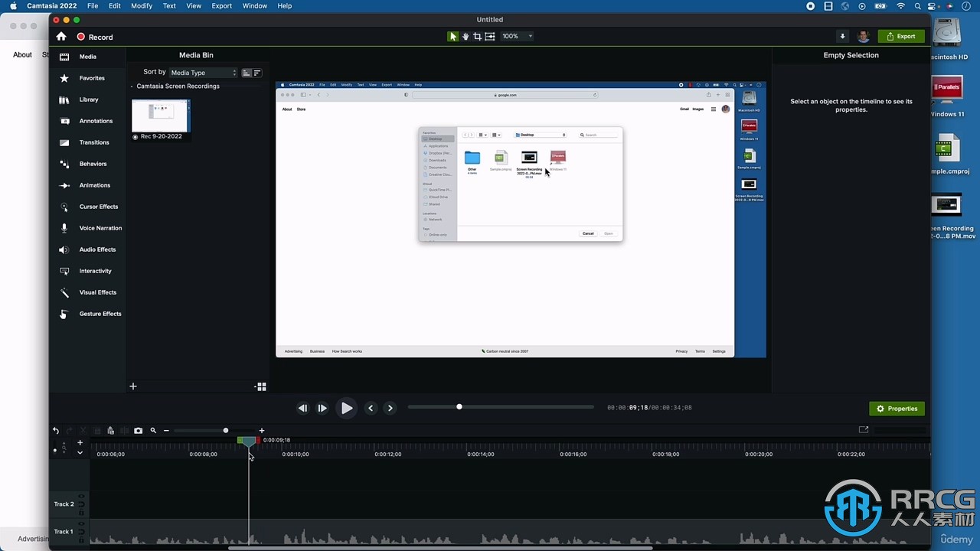980x551 pixels.
Task: Open the Sort by Media Type dropdown
Action: pos(204,73)
